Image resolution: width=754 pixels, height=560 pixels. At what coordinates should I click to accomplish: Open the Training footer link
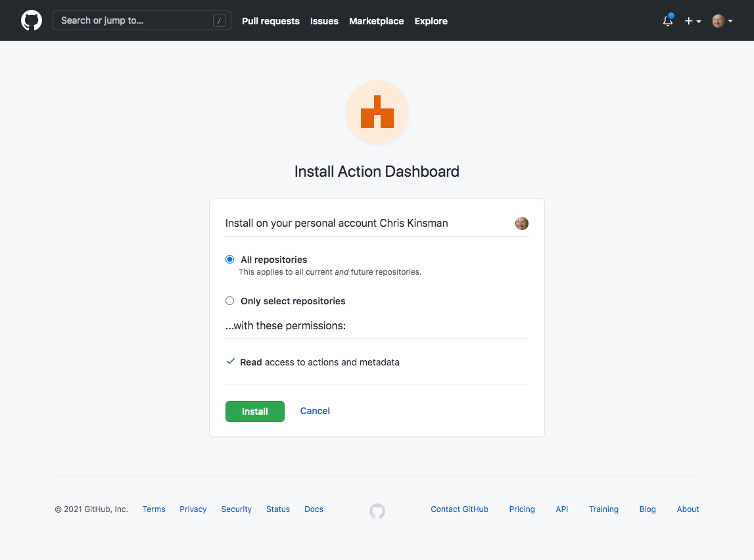tap(603, 509)
